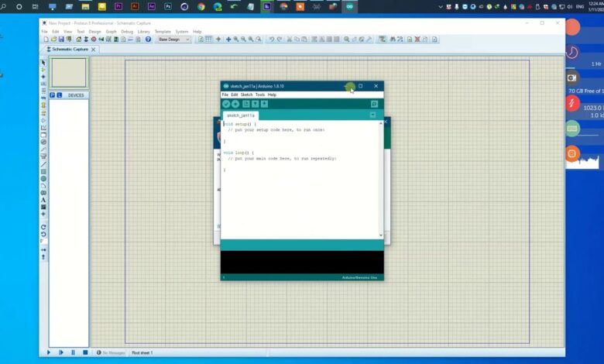
Task: Click Proteus Play simulation button
Action: pyautogui.click(x=49, y=352)
